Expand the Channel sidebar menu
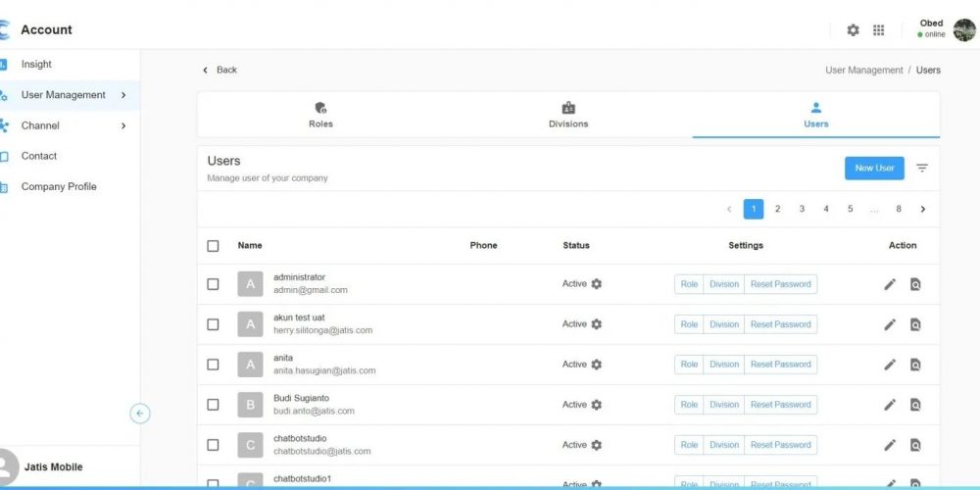 pyautogui.click(x=123, y=125)
